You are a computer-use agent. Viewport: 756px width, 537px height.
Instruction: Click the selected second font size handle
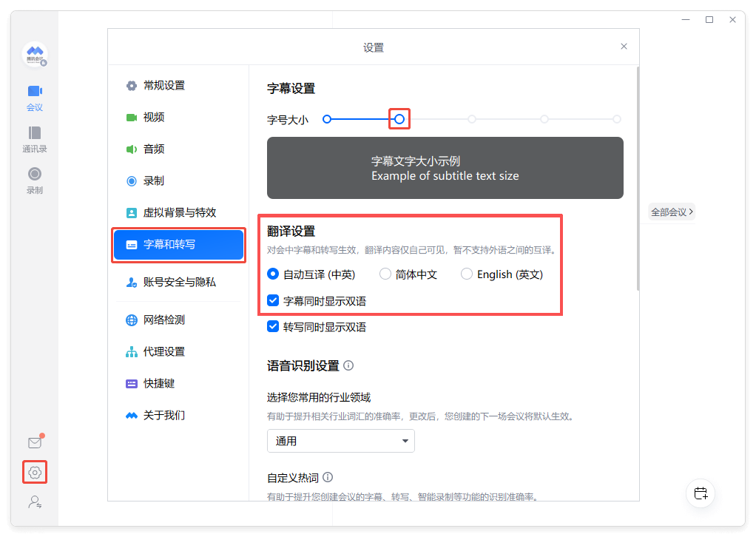(x=399, y=119)
